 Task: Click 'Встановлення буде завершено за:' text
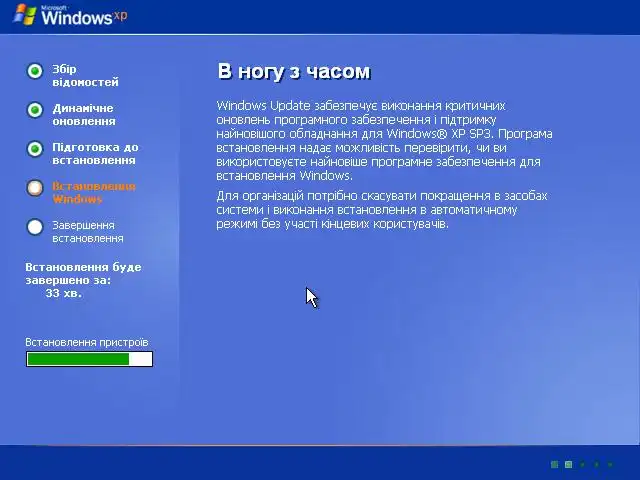point(83,273)
